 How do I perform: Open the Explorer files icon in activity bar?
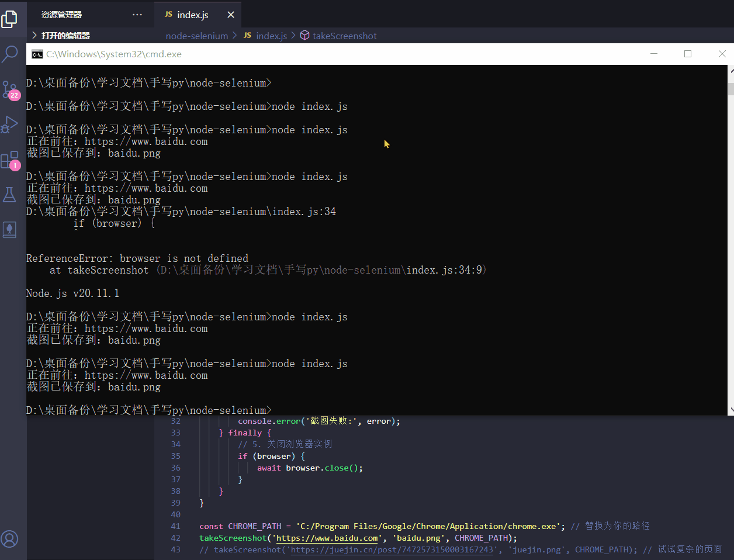(9, 18)
